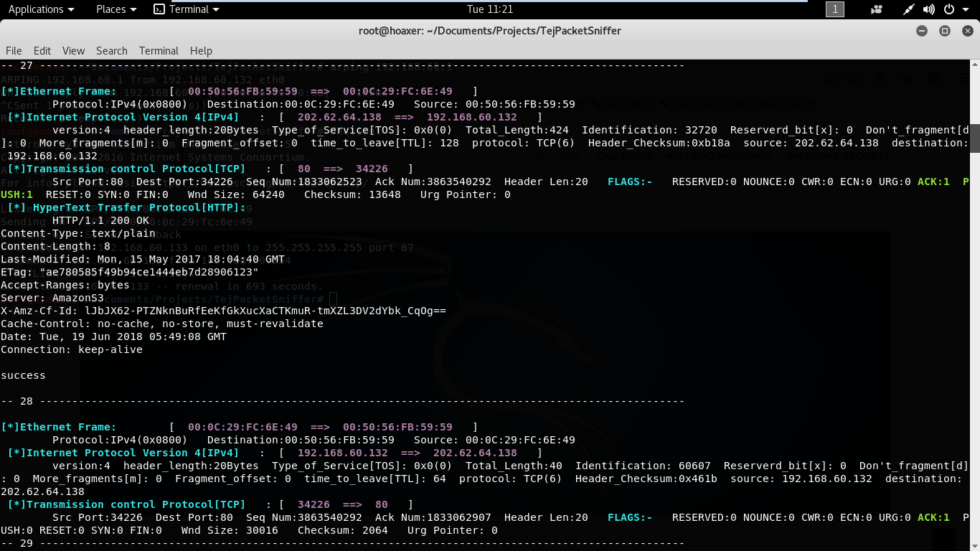Viewport: 980px width, 551px height.
Task: Click the 'Server: AmazonS3' line
Action: click(x=52, y=298)
